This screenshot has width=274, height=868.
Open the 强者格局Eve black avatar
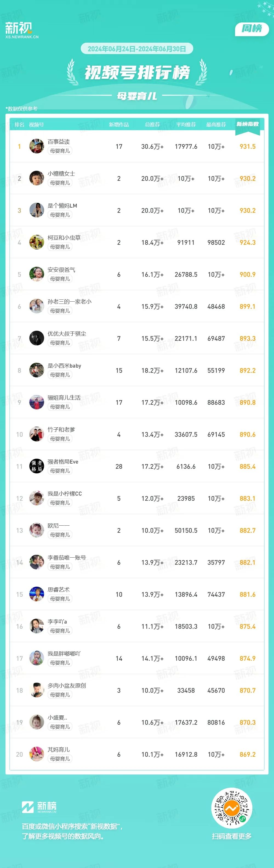36,466
